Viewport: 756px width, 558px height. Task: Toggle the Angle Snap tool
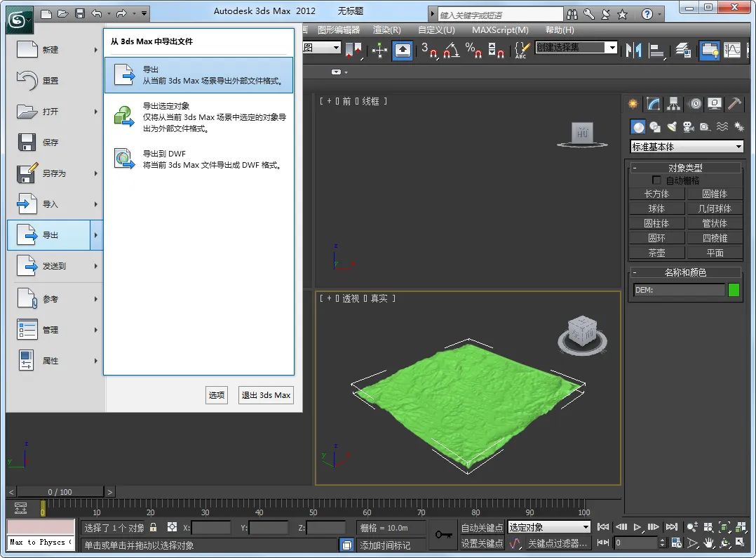tap(452, 51)
